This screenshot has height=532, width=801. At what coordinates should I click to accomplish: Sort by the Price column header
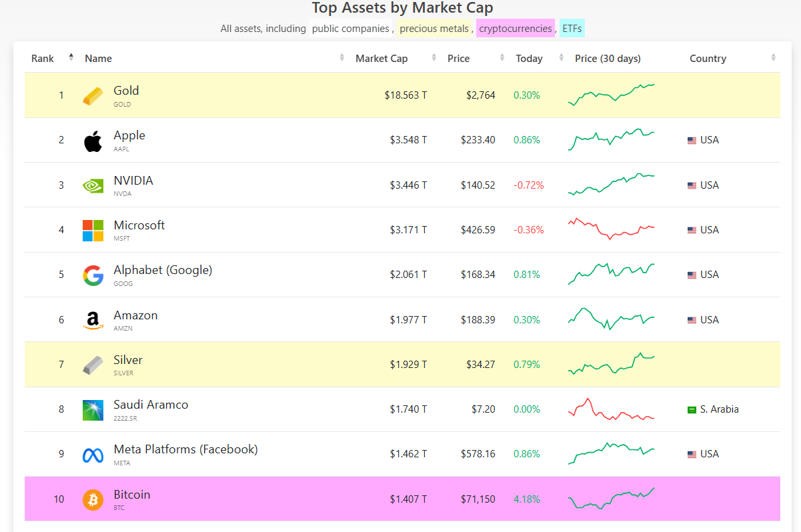[x=459, y=59]
